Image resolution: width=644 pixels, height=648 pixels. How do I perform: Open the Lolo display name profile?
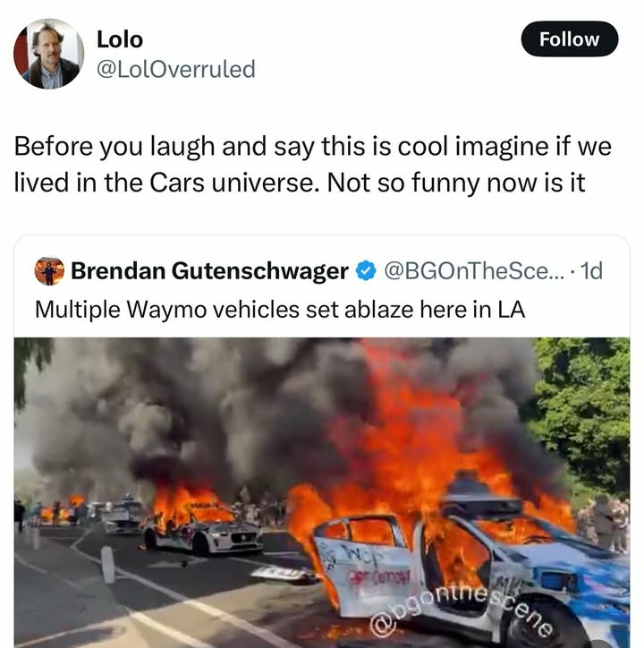[x=120, y=39]
